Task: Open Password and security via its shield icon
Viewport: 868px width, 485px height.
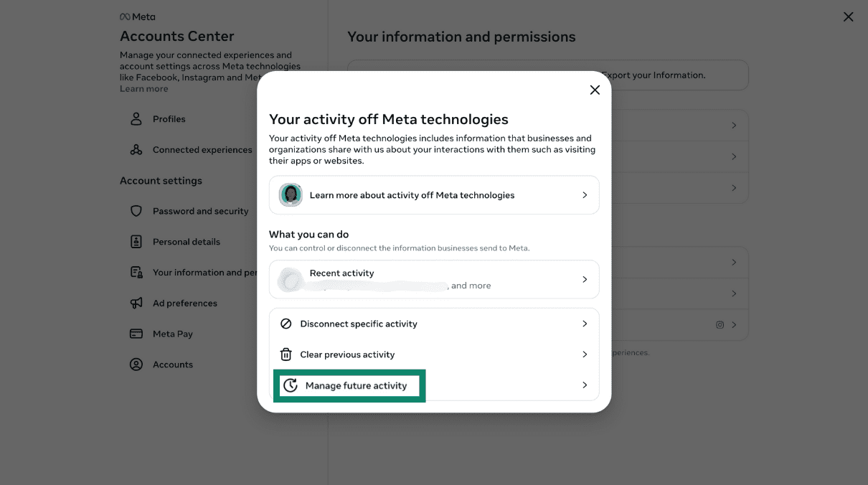Action: tap(136, 211)
